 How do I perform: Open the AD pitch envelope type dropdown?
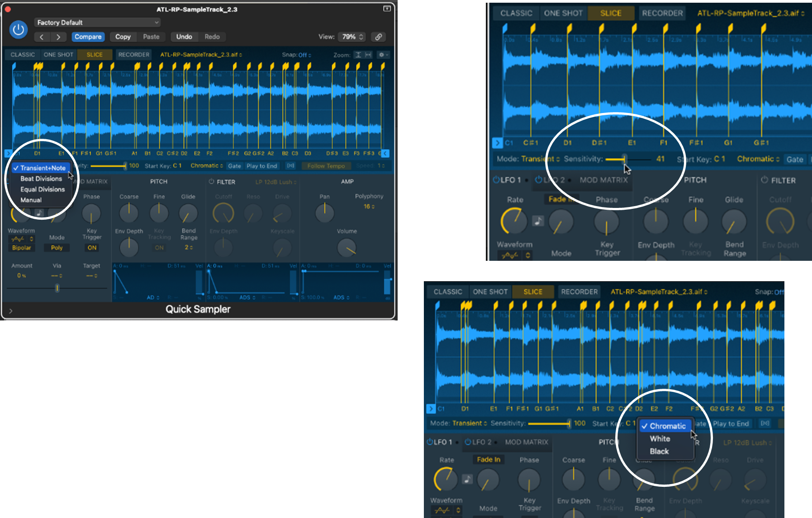point(153,297)
